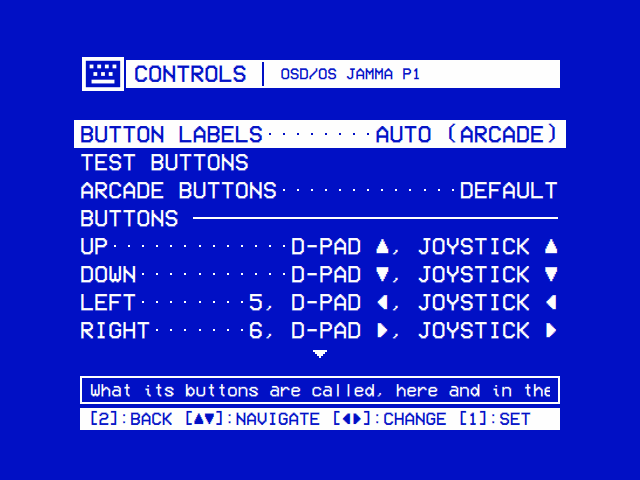The image size is (640, 480).
Task: Click the DOWN row's JOYSTICK down-arrow binding
Action: pyautogui.click(x=488, y=274)
